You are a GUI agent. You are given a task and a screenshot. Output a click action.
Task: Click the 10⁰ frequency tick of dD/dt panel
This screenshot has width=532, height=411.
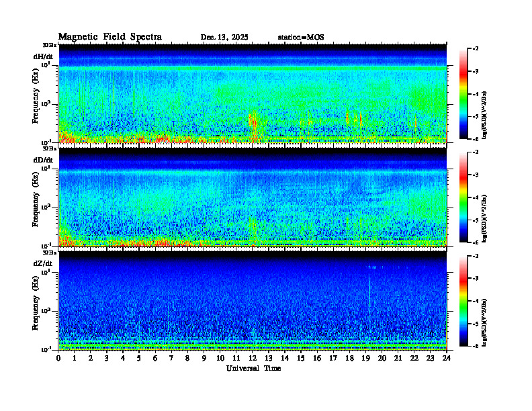tap(46, 208)
